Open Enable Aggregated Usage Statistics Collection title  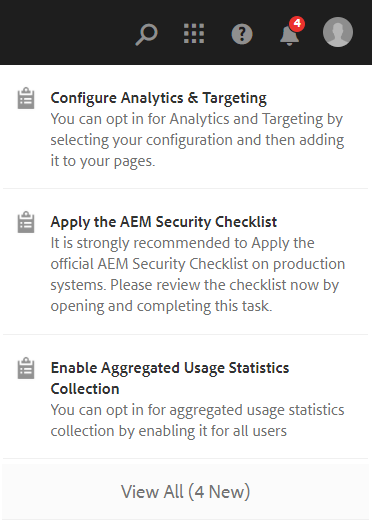(170, 378)
